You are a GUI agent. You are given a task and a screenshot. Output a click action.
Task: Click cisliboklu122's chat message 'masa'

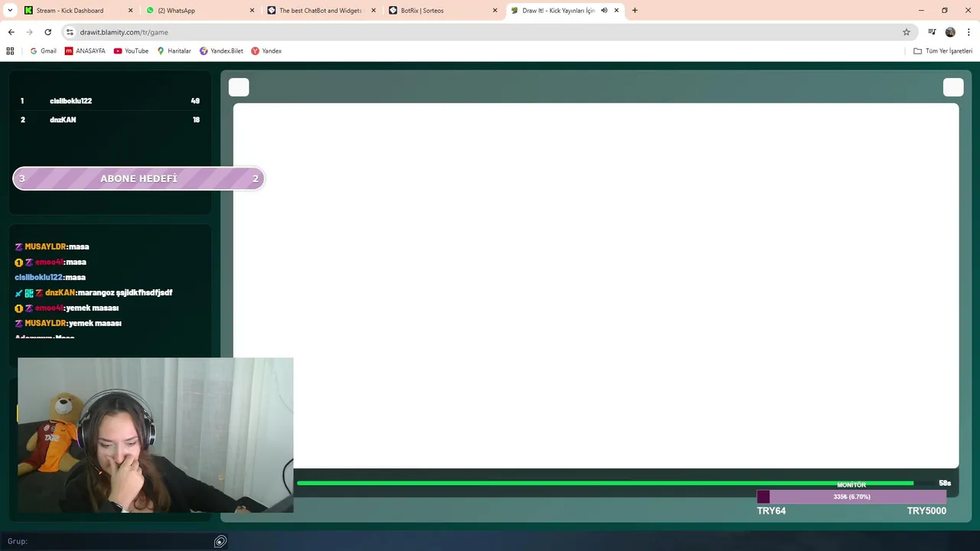(x=51, y=278)
